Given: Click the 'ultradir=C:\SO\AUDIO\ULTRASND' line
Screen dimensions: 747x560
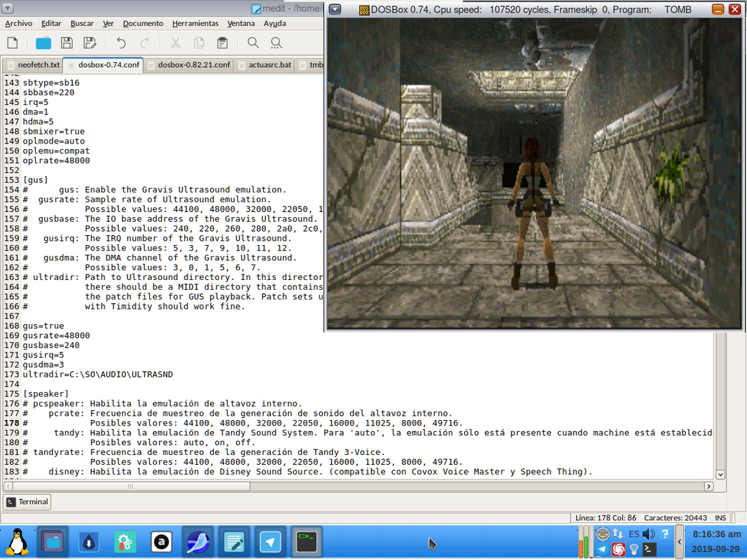Looking at the screenshot, I should (97, 374).
